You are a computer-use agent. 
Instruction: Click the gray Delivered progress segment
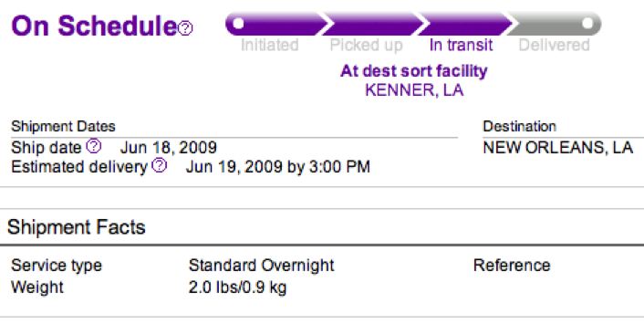(555, 24)
